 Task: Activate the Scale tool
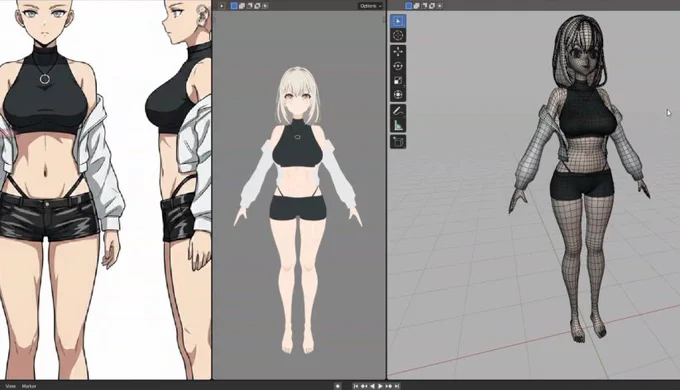pos(398,80)
